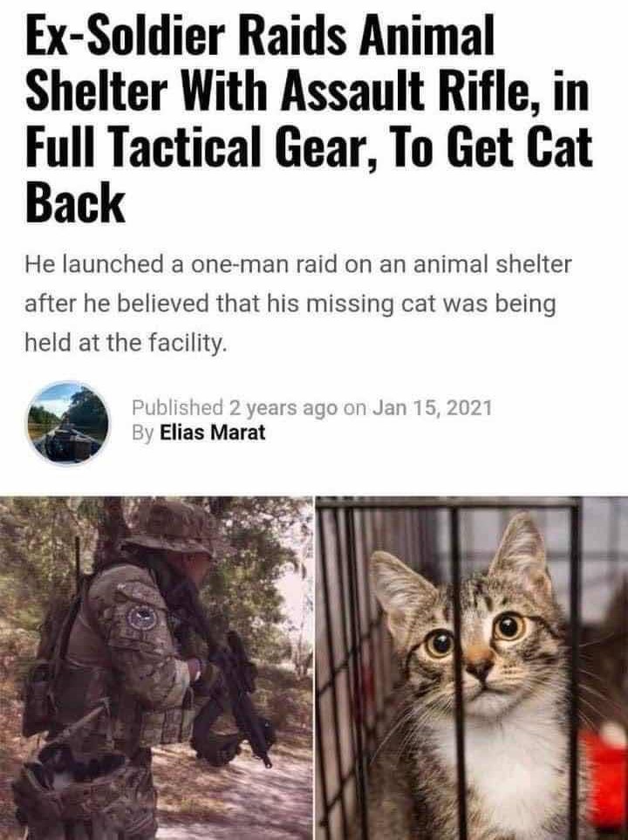Click the Elias Marat author name

[213, 433]
